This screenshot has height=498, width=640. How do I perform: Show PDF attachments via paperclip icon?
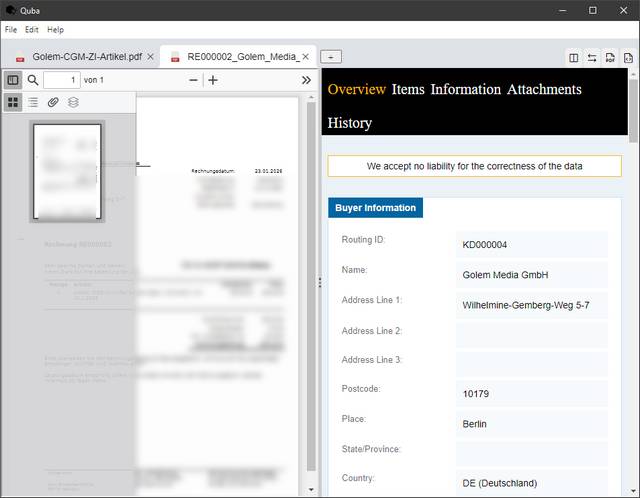53,102
